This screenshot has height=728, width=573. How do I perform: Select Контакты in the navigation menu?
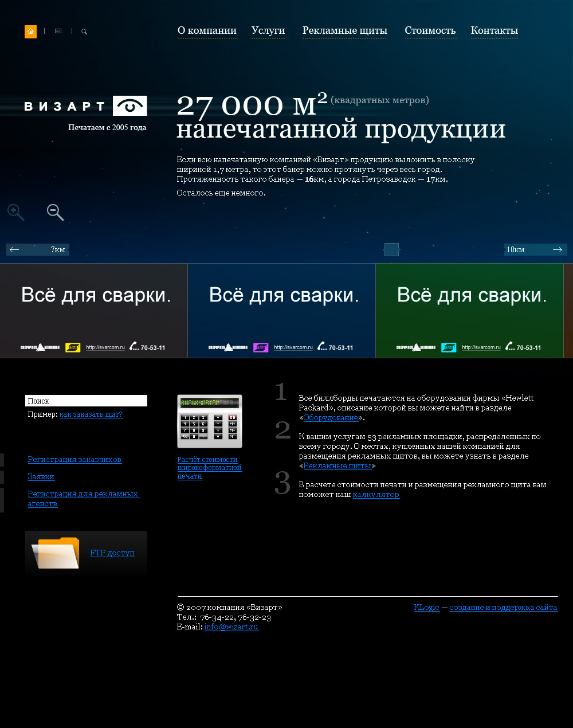(x=494, y=31)
